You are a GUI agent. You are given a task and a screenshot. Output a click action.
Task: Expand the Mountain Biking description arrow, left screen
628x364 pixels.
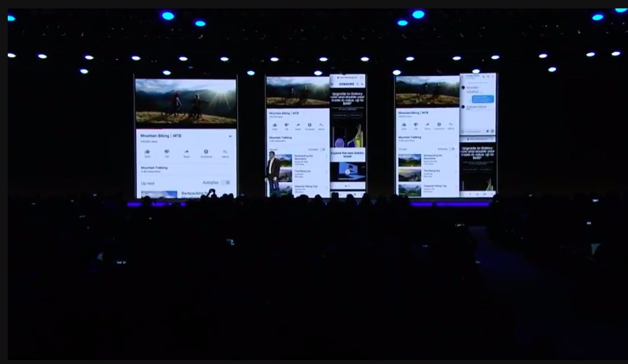pyautogui.click(x=230, y=136)
